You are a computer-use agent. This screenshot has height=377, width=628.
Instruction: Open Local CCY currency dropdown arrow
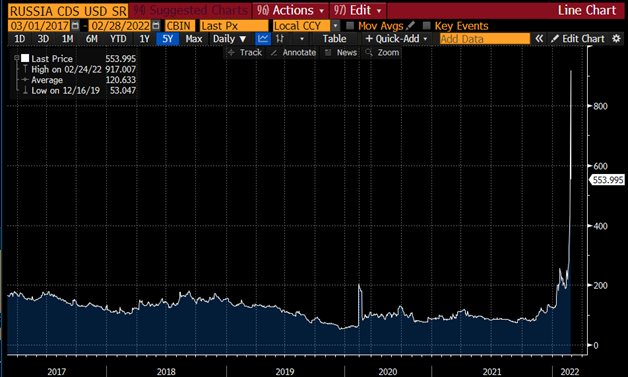336,26
